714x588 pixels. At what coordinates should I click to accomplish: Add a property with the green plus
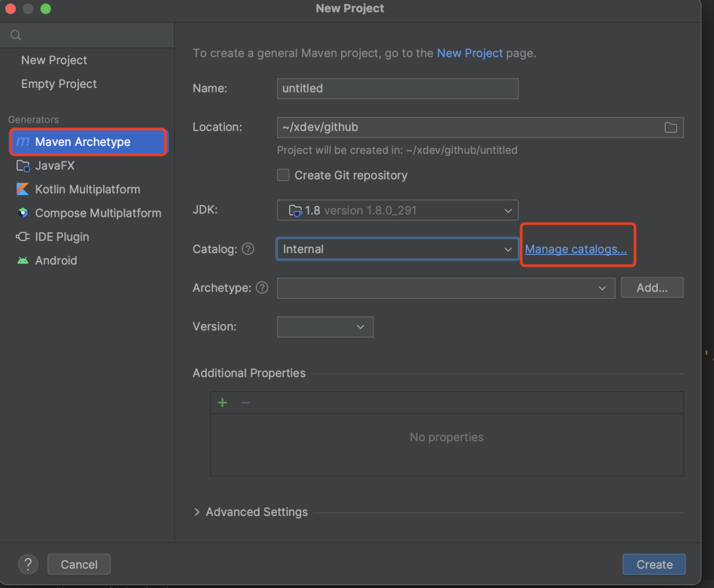click(x=223, y=403)
